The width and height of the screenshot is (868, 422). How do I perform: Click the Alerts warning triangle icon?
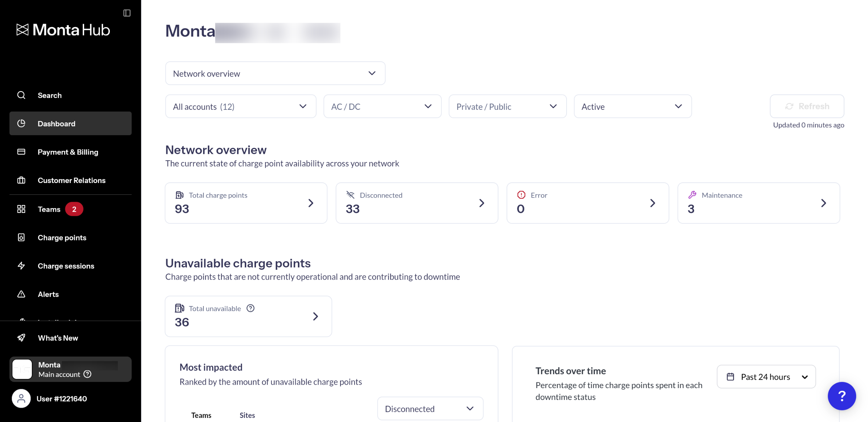point(21,294)
